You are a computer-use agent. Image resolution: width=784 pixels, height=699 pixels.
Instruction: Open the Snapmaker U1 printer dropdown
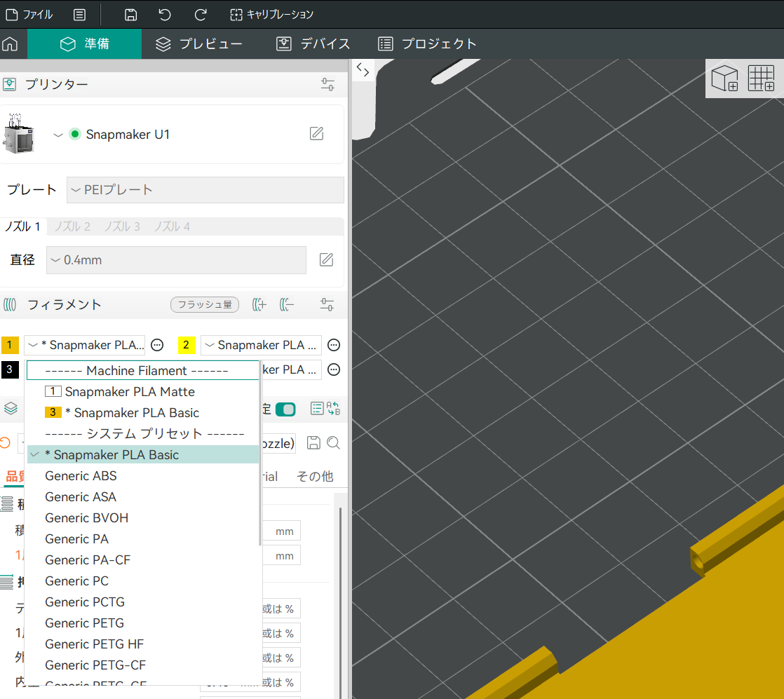click(x=58, y=135)
